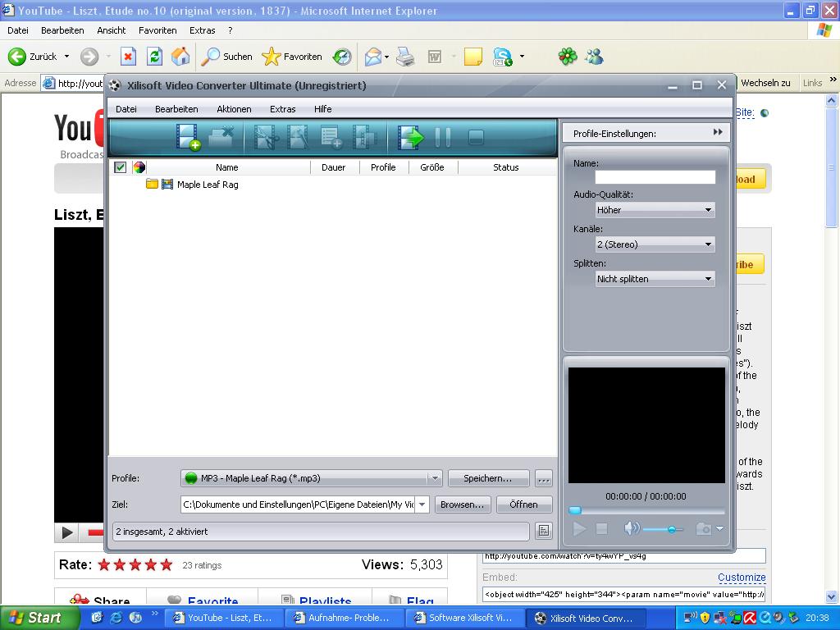
Task: Click the Speichern... button
Action: tap(488, 478)
